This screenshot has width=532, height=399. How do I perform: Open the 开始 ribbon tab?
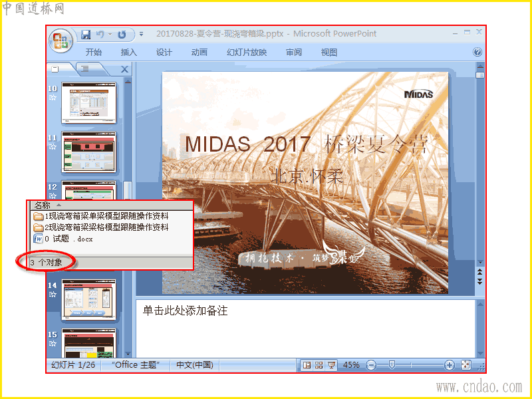94,53
